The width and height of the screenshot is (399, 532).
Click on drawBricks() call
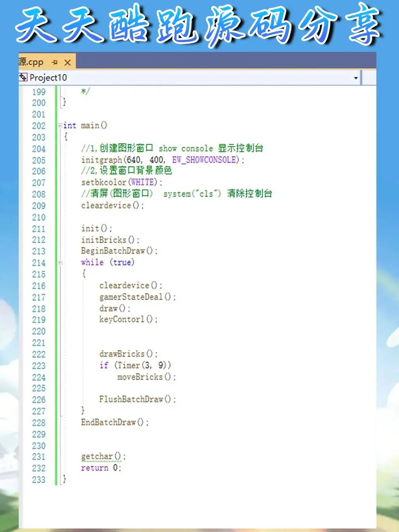pos(128,354)
